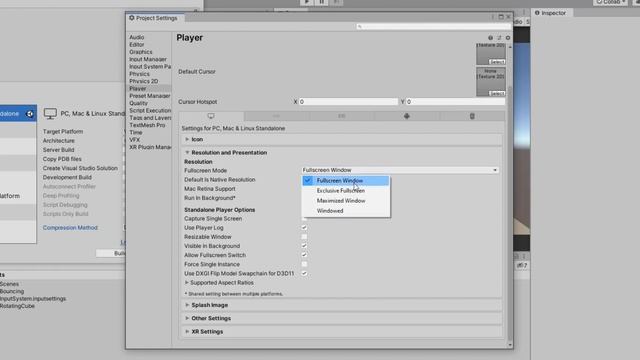640x360 pixels.
Task: Open the Fullscreen Mode dropdown
Action: click(400, 170)
